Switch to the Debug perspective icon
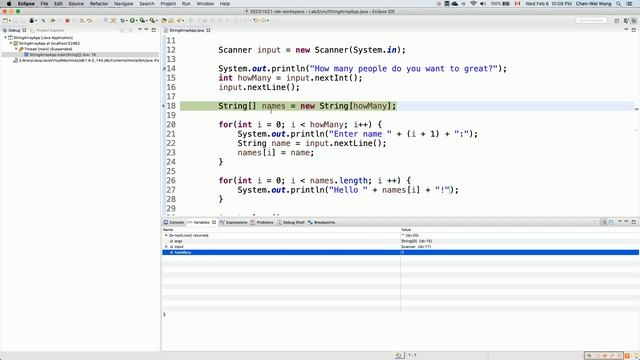Viewport: 640px width, 360px height. (634, 20)
